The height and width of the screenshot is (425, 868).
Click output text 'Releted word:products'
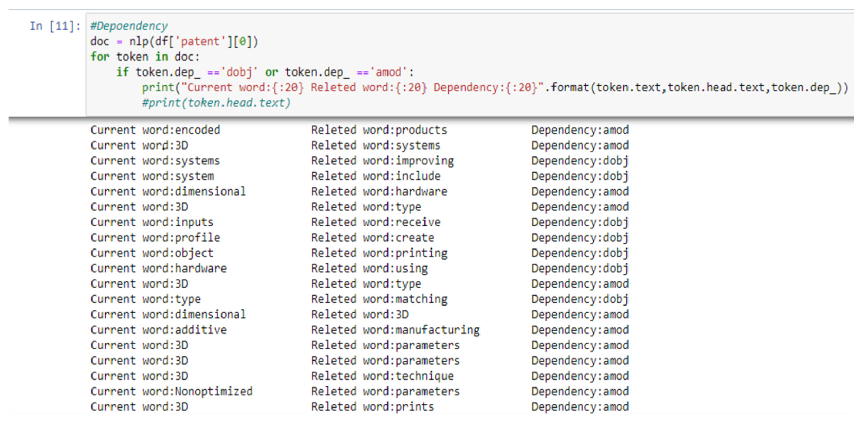pyautogui.click(x=379, y=130)
